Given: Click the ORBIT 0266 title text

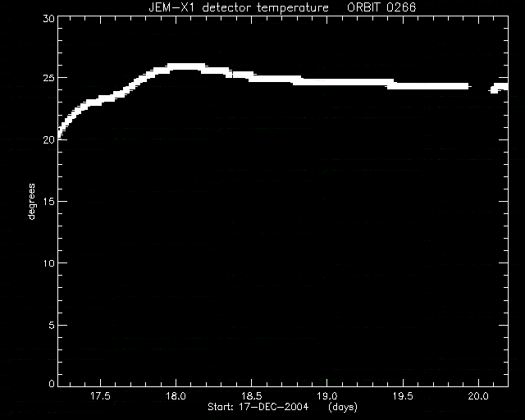Looking at the screenshot, I should (x=381, y=7).
